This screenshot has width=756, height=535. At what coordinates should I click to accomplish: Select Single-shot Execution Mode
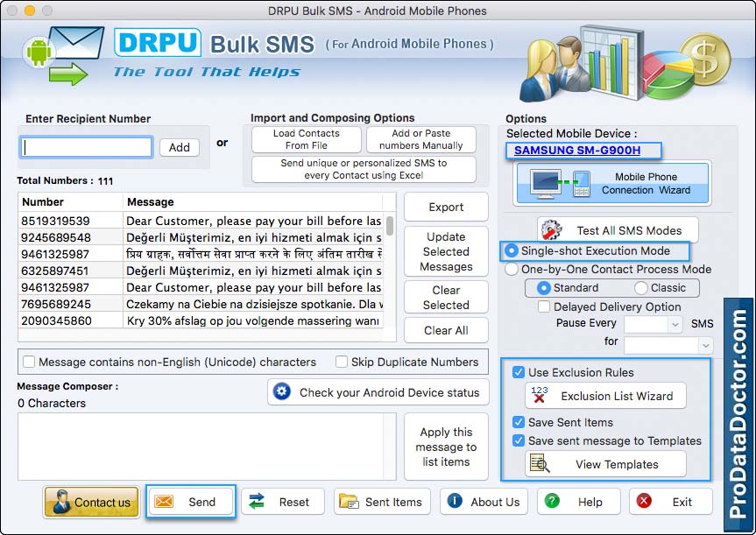[511, 250]
